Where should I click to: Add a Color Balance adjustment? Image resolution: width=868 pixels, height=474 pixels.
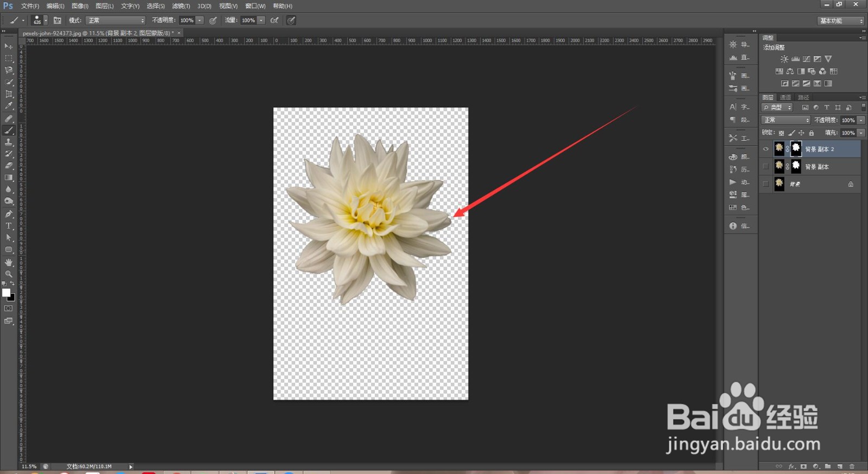tap(790, 71)
